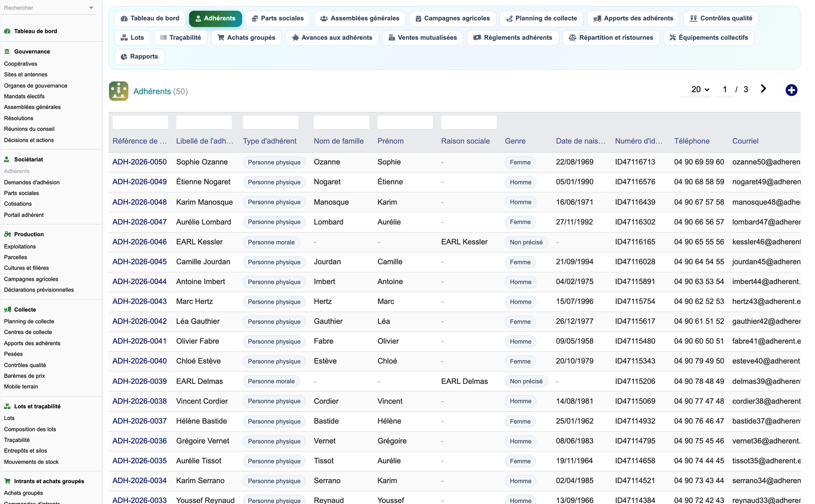Viewport: 815px width, 504px height.
Task: Click the Campagnes agricoles calendar icon
Action: click(x=418, y=19)
